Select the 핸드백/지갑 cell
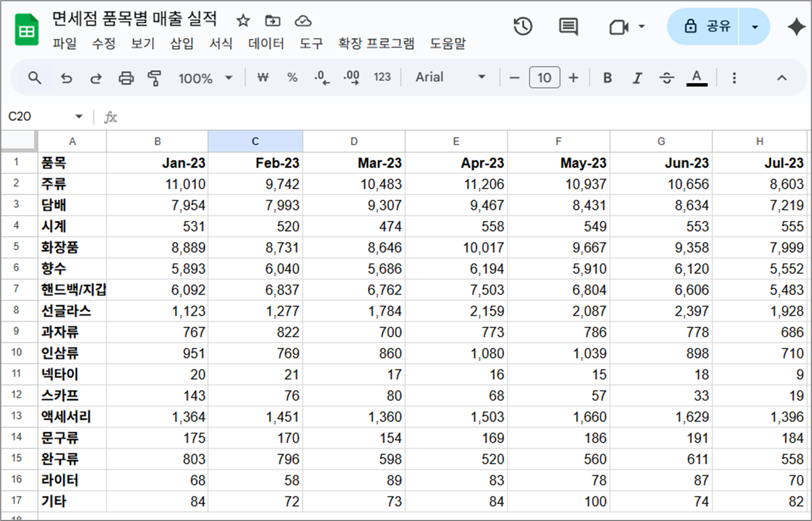The height and width of the screenshot is (521, 812). pyautogui.click(x=72, y=290)
